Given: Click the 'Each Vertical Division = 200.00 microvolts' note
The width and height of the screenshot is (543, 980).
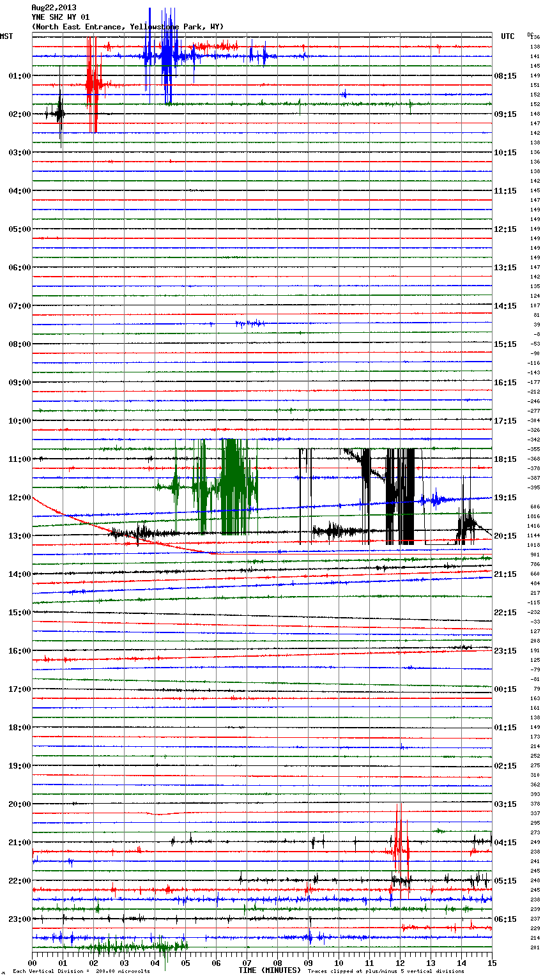Looking at the screenshot, I should coord(82,972).
